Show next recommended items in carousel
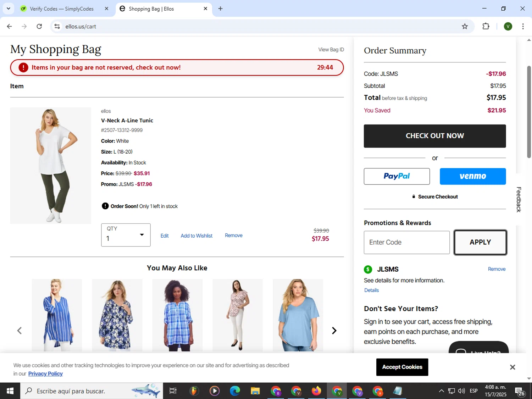The width and height of the screenshot is (532, 399). (334, 331)
